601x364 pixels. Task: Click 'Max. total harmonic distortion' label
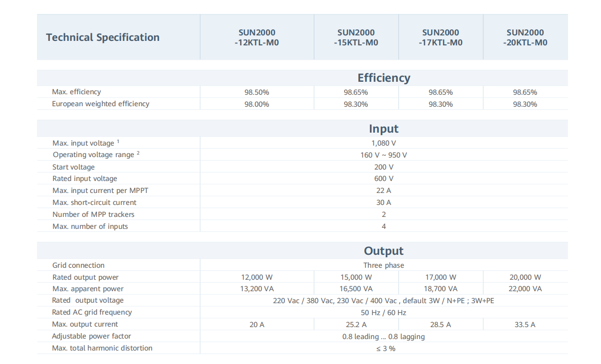click(x=102, y=348)
